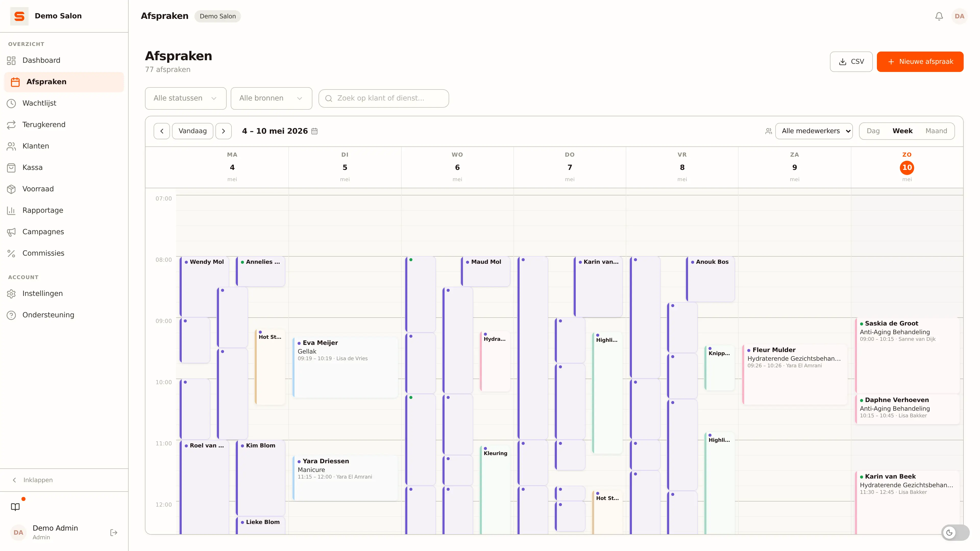Click the Commissies percent icon

click(11, 253)
